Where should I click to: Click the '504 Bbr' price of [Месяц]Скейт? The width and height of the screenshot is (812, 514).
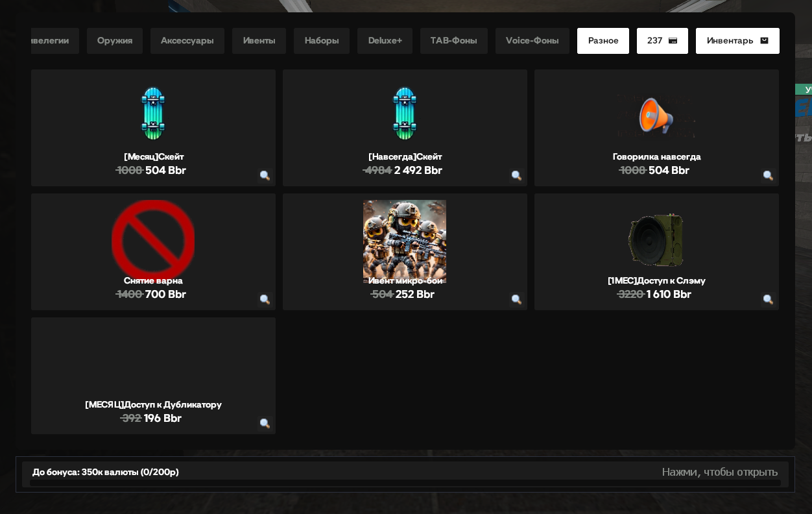[x=165, y=170]
